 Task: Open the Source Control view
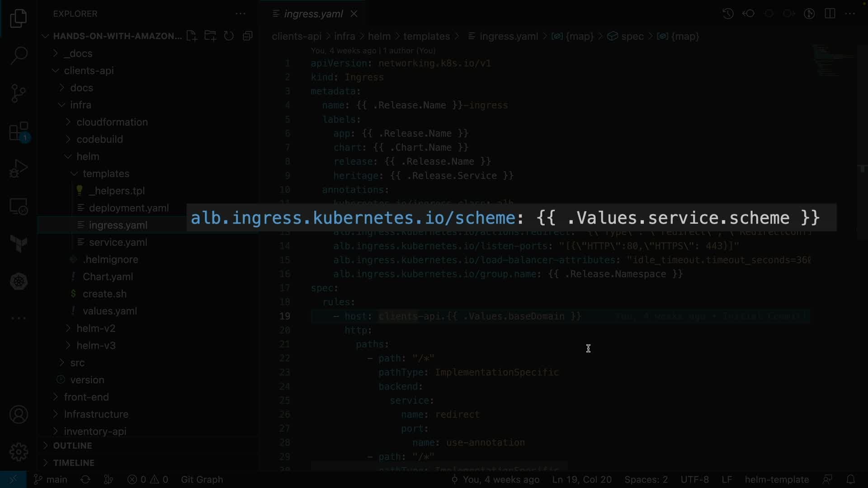[x=19, y=93]
